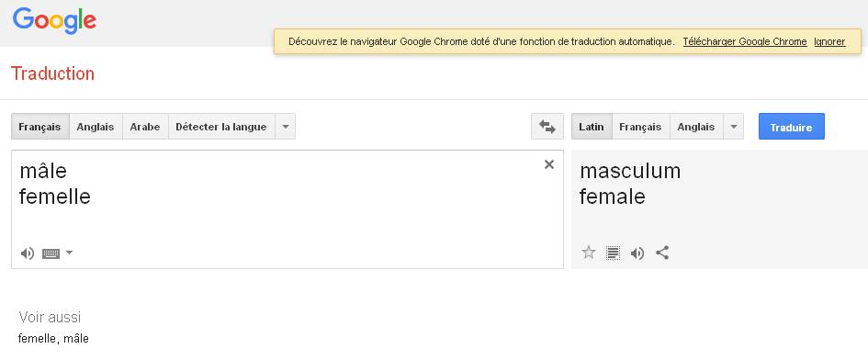Select Anglais as target language
868x360 pixels.
696,127
